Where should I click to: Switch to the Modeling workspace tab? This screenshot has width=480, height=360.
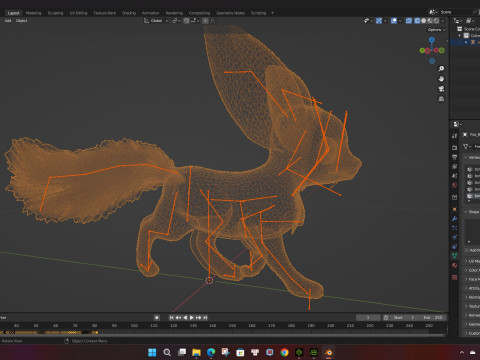click(x=34, y=13)
